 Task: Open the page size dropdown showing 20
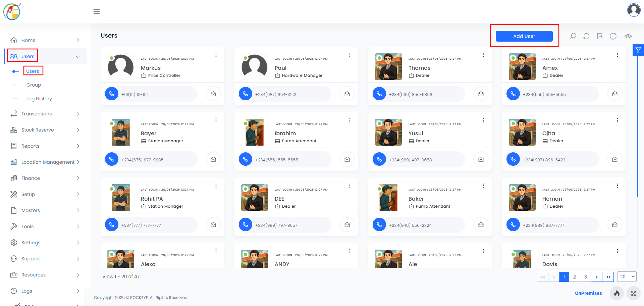627,277
